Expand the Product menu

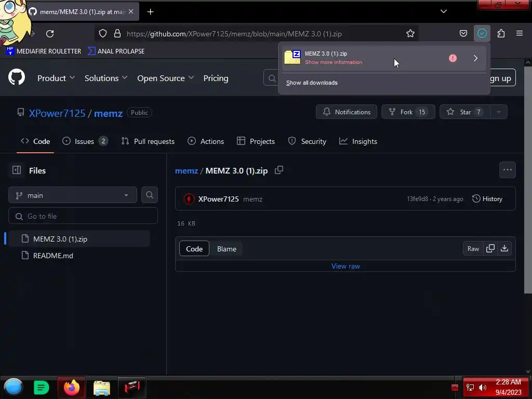click(x=56, y=78)
